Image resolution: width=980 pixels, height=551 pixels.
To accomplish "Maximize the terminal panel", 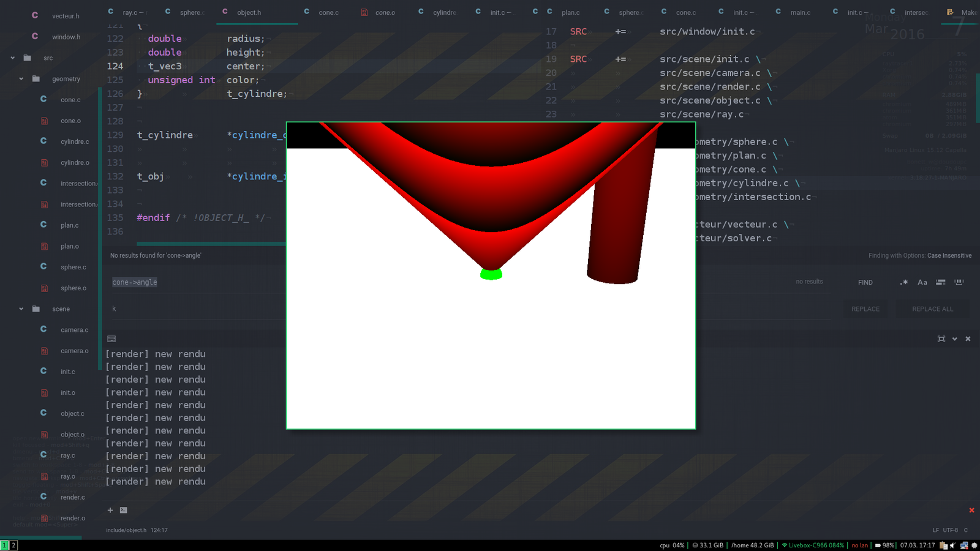I will (941, 339).
